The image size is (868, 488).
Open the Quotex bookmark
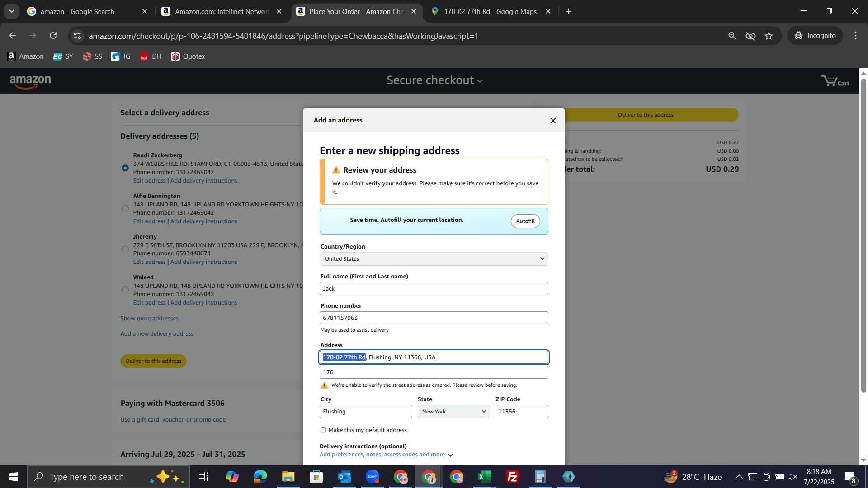point(188,56)
